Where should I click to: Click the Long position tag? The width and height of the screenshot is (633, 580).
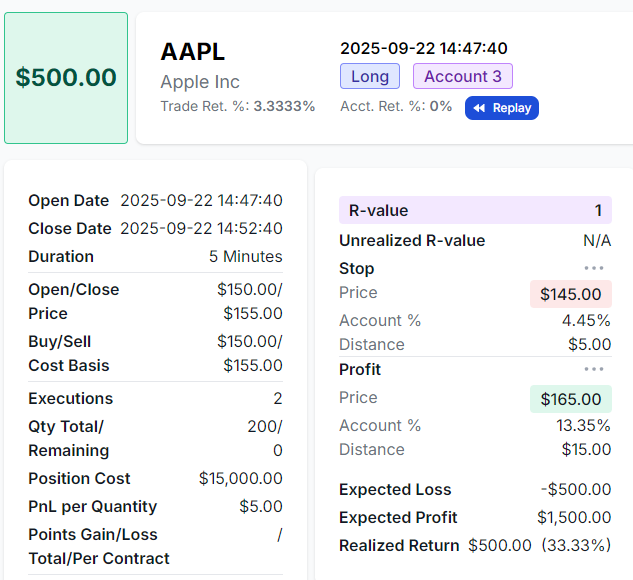click(x=370, y=76)
